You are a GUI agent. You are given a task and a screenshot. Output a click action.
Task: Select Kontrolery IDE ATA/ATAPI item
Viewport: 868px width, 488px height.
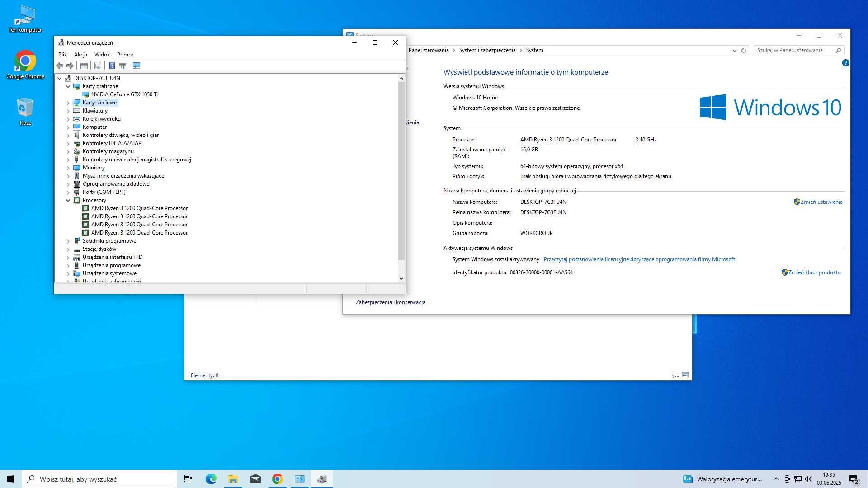coord(113,143)
